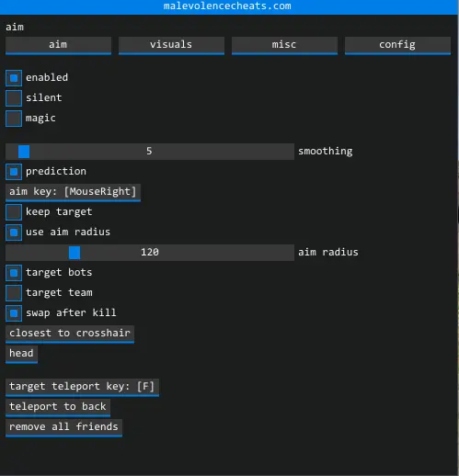Toggle the target bots checkbox

[14, 273]
